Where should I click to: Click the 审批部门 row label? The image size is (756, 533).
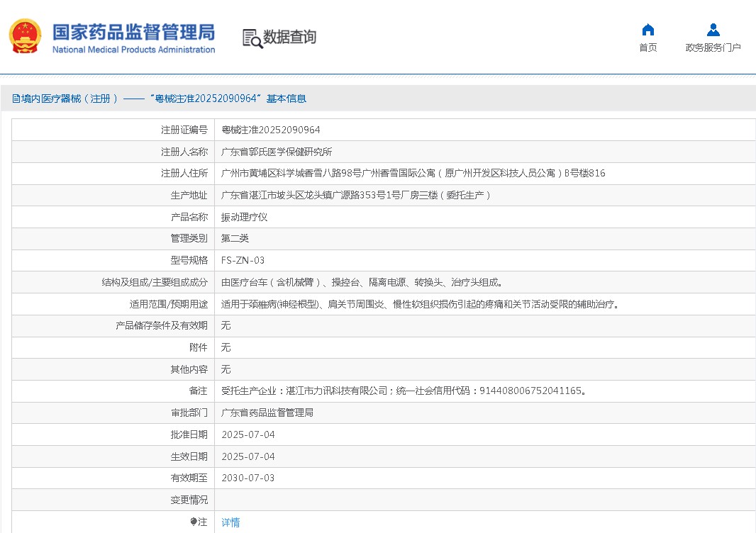(x=189, y=413)
